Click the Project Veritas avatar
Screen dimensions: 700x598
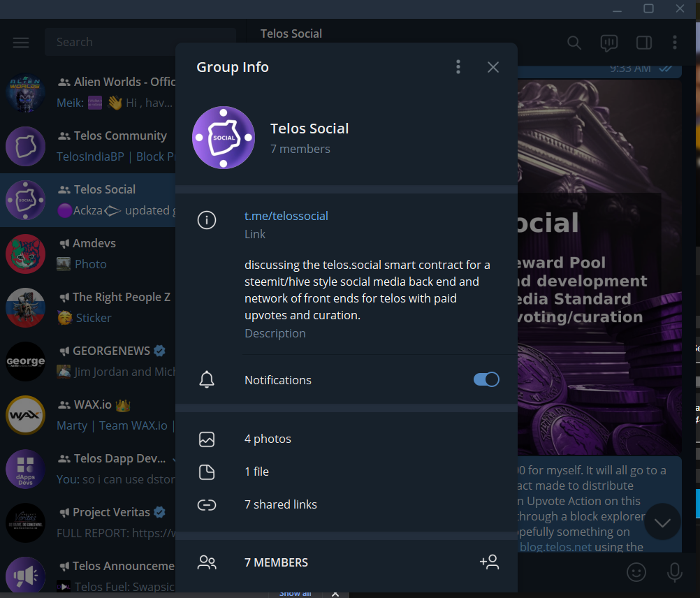[x=25, y=523]
